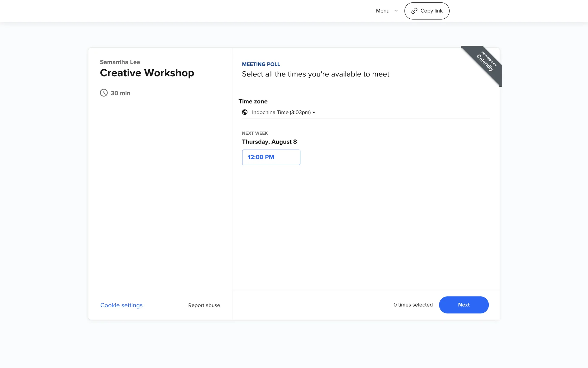
Task: Click the globe icon next to time zone
Action: click(x=245, y=112)
